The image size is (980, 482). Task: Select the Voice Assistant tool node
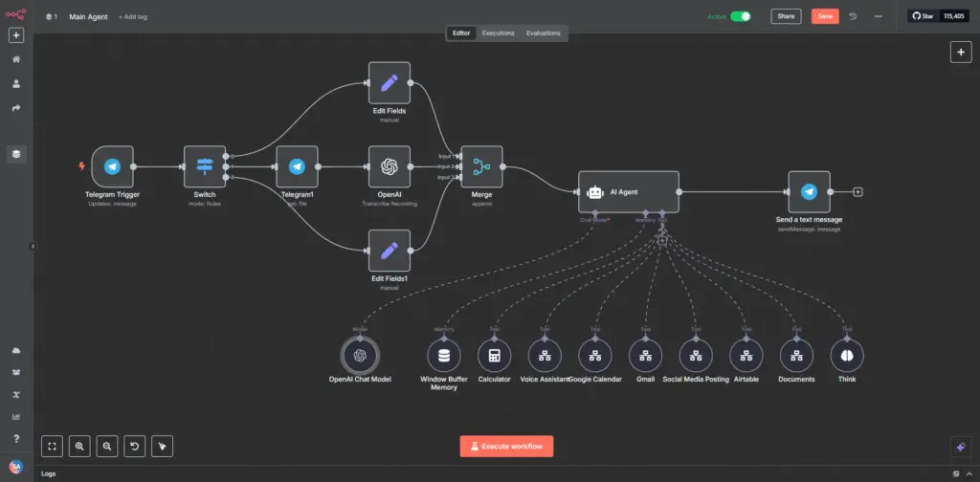[545, 356]
